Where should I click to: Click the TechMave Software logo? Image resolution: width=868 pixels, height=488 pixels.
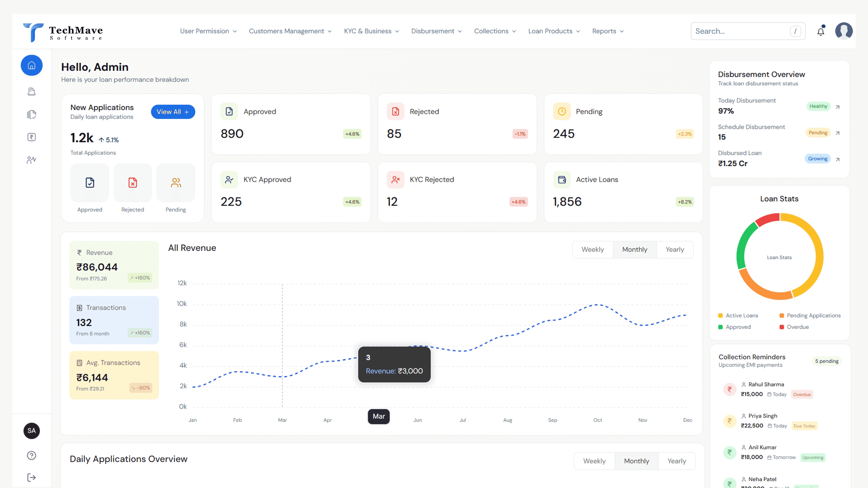63,33
